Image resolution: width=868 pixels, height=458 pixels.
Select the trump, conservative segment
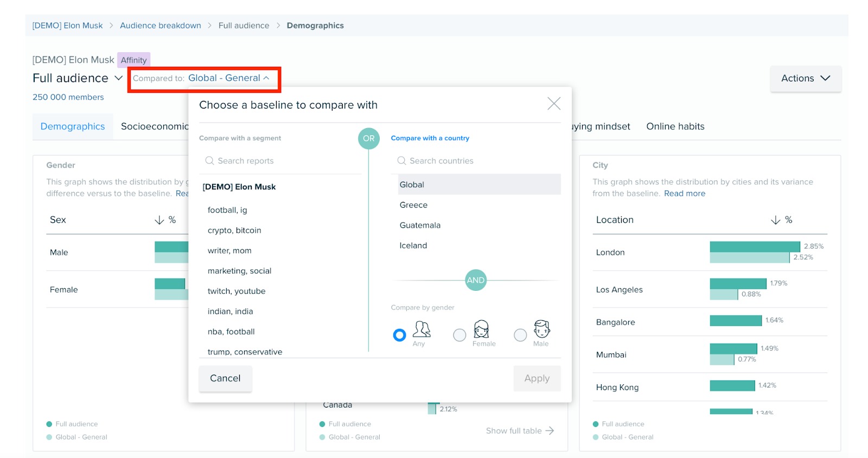click(x=245, y=352)
